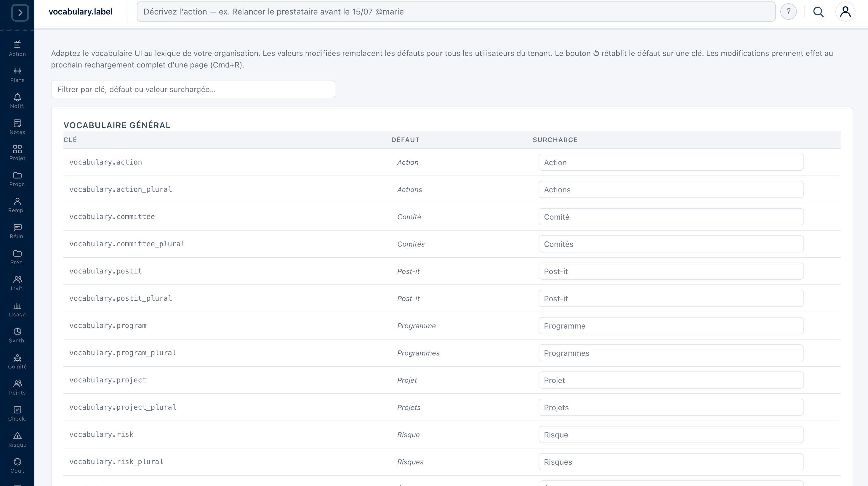Select the vocabulary.action key text
Screen dimensions: 868x486
coord(105,162)
